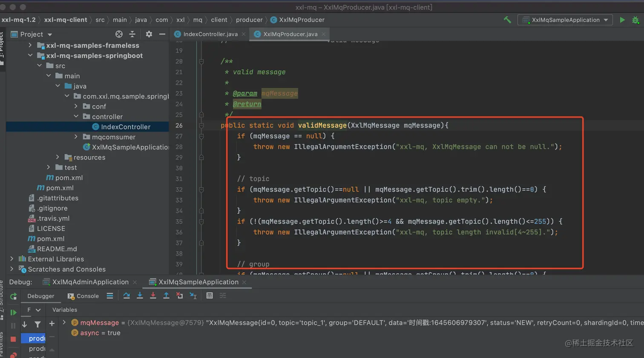The image size is (644, 358).
Task: Run XxlMqSampleApplication with green play icon
Action: coord(622,20)
